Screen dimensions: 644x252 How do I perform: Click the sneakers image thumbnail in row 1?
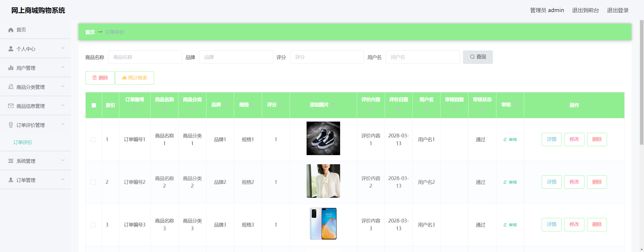coord(323,138)
